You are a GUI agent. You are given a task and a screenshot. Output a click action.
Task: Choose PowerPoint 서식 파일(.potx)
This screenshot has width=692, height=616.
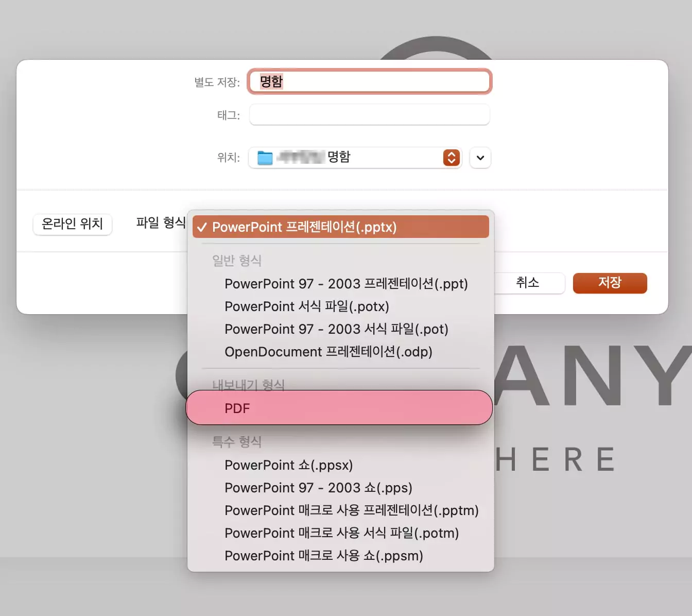(x=340, y=306)
